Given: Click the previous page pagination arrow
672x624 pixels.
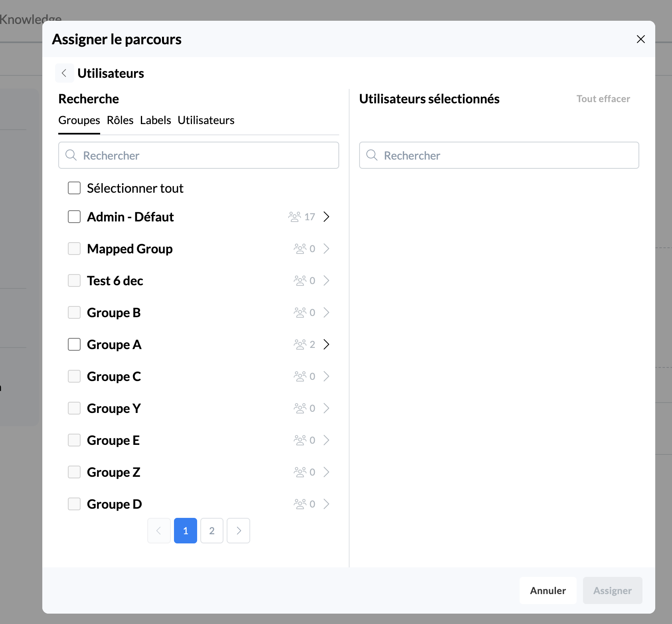Looking at the screenshot, I should (x=159, y=531).
